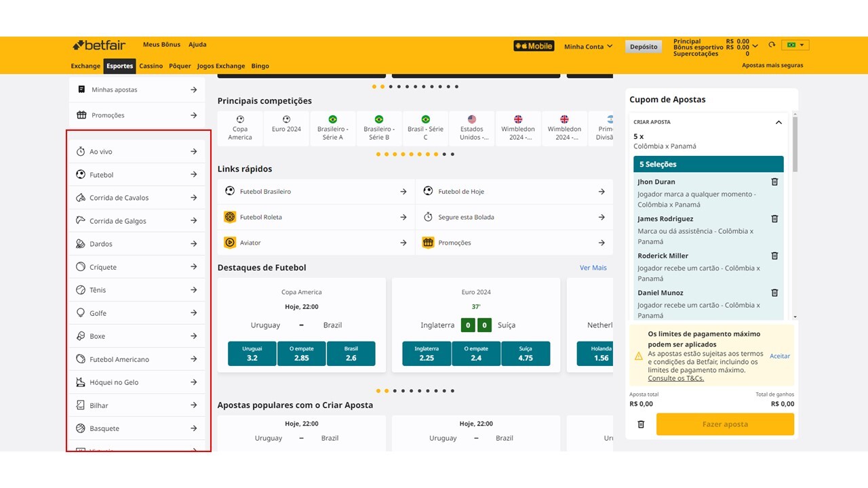Switch to the Exchange tab
This screenshot has width=868, height=488.
coord(85,66)
